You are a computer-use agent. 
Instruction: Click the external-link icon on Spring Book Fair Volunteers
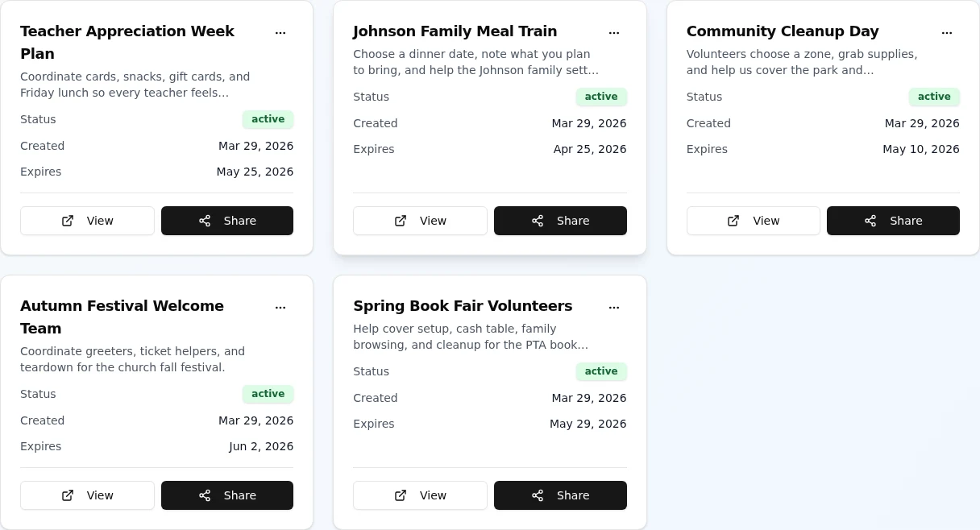(401, 495)
